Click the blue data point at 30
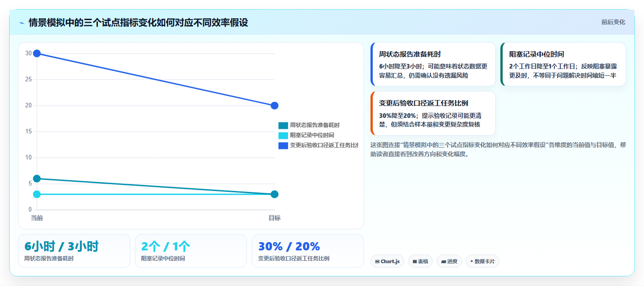The width and height of the screenshot is (644, 286). tap(37, 53)
